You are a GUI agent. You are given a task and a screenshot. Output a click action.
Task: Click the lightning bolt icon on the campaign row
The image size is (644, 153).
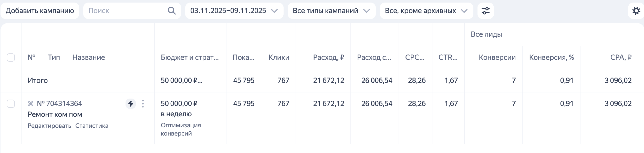130,104
